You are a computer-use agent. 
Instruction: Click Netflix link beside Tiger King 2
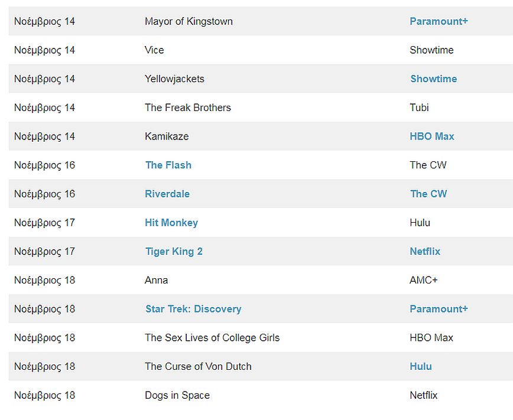click(425, 252)
